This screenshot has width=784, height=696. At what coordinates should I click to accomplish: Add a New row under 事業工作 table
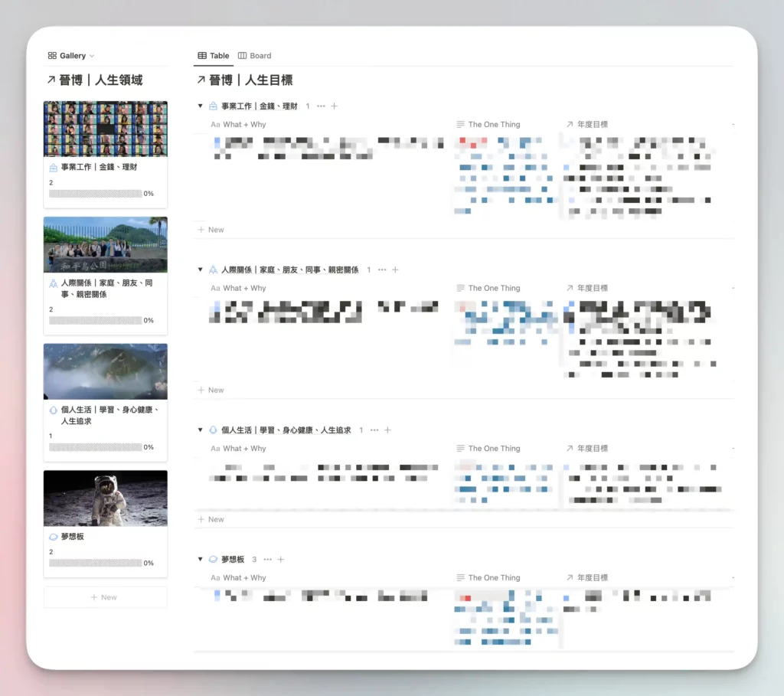(211, 230)
